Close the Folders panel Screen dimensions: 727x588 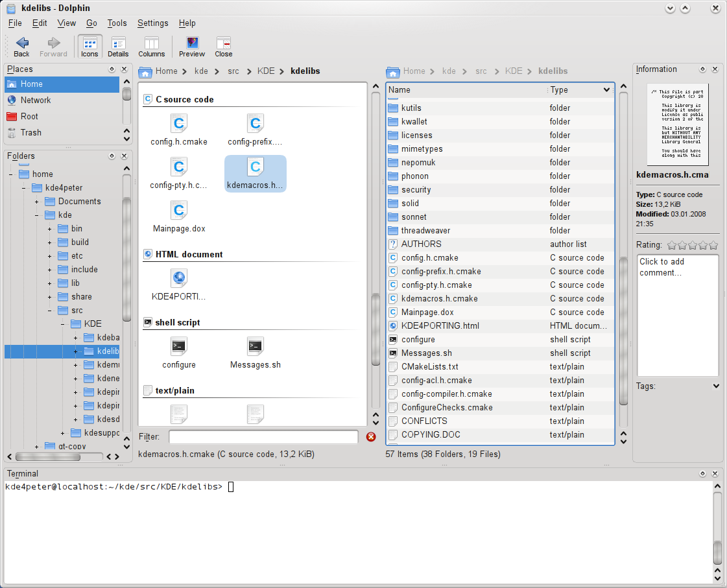(x=125, y=156)
